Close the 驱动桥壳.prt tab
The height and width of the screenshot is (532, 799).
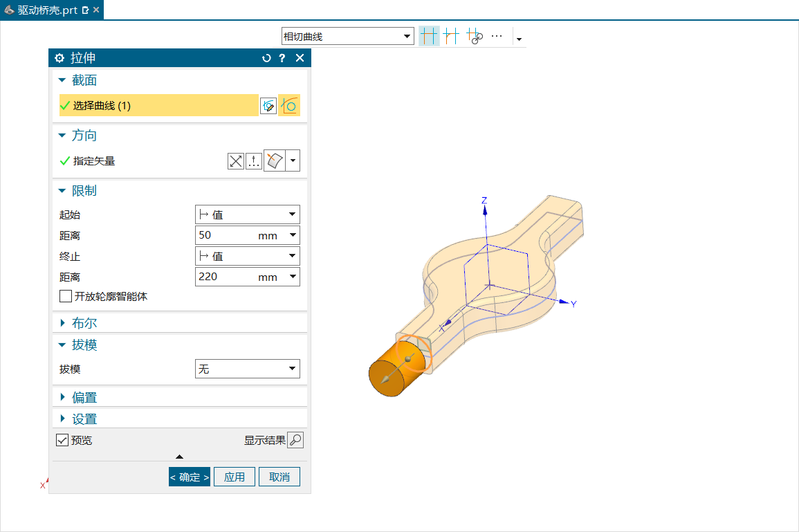pos(96,10)
